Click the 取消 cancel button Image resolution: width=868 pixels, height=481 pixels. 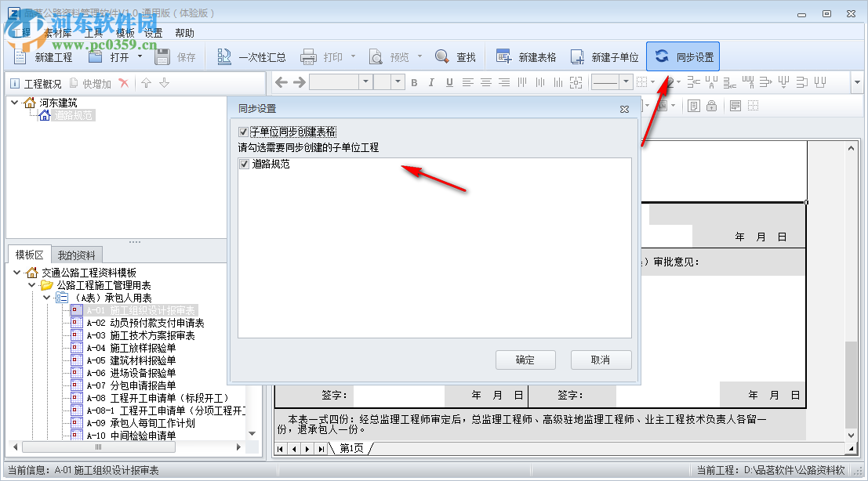(x=601, y=360)
